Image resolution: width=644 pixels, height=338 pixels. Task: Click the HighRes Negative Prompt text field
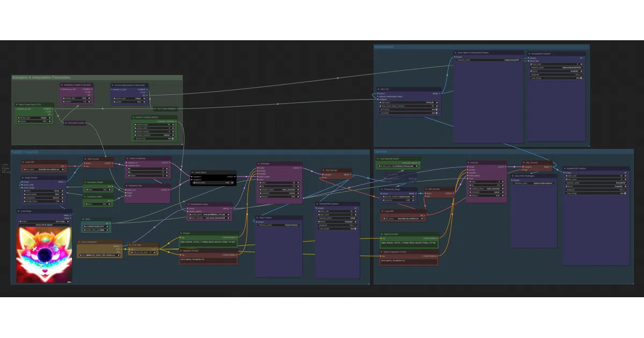(x=409, y=262)
